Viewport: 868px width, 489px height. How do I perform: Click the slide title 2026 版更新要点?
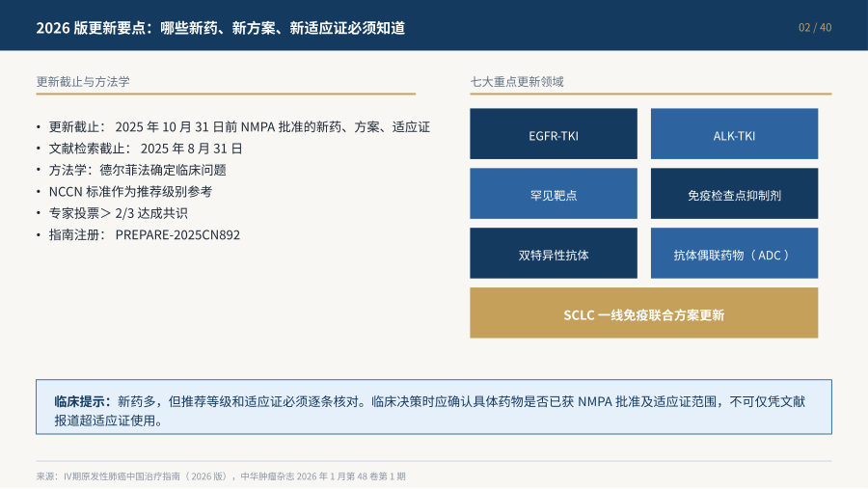220,28
